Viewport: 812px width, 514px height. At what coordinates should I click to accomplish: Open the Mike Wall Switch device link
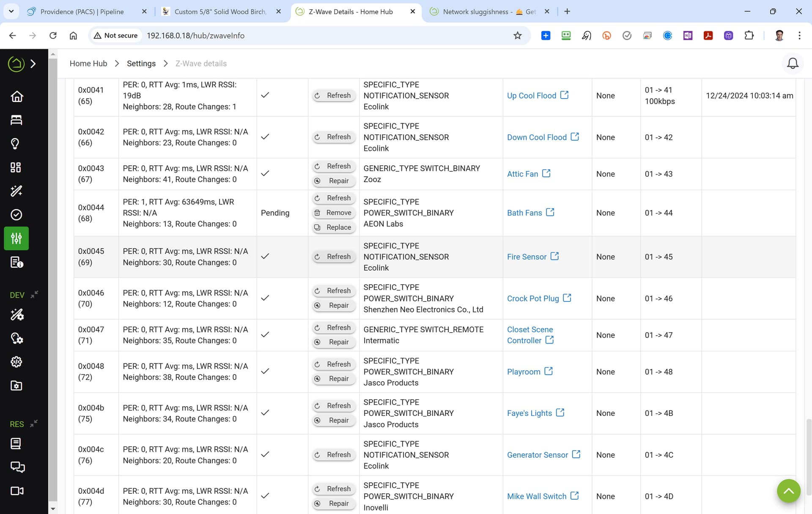(537, 496)
